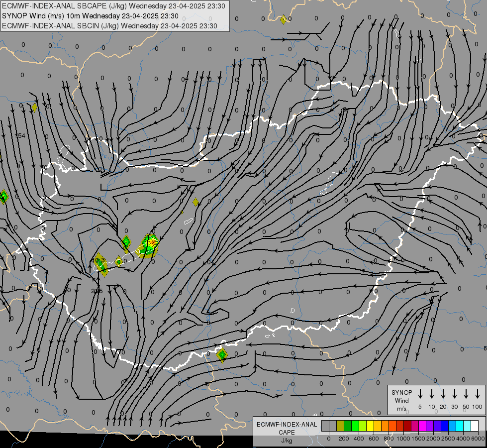Click the 6000 tick label on CAPE scale
The image size is (487, 448).
[478, 439]
